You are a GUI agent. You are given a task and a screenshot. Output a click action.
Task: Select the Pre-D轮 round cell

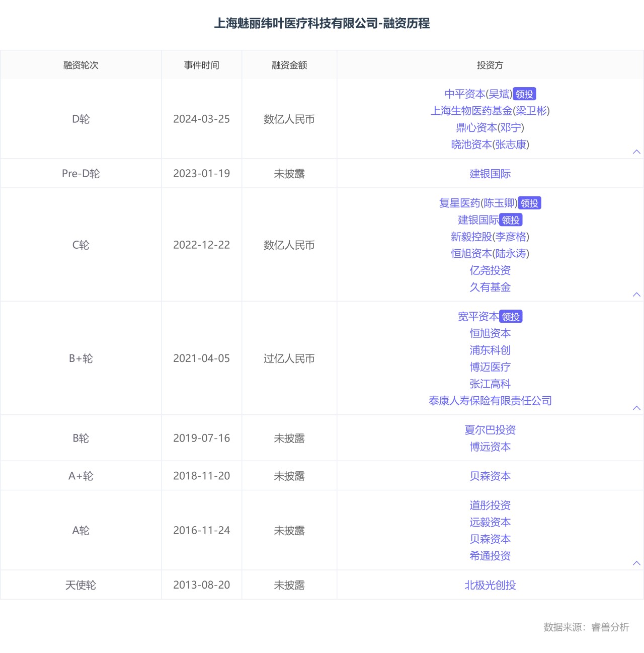80,174
